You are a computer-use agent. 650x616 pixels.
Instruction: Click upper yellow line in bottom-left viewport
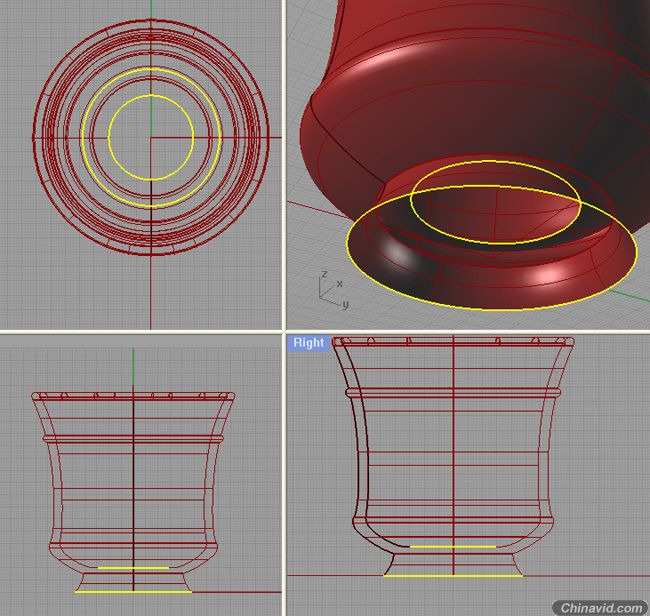click(133, 569)
